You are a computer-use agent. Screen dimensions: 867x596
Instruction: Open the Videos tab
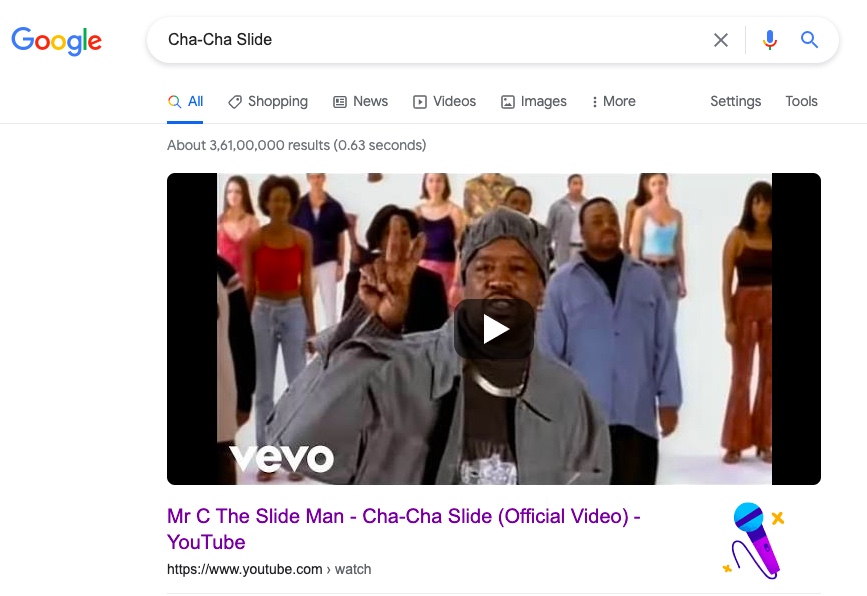pyautogui.click(x=445, y=102)
